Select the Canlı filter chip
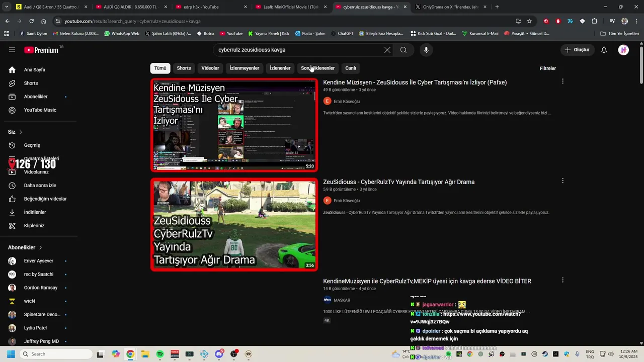This screenshot has width=644, height=362. (351, 68)
